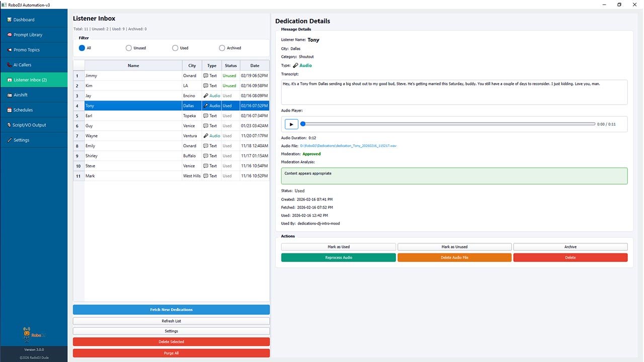The height and width of the screenshot is (362, 644).
Task: Open Prompt Library in sidebar
Action: point(28,35)
